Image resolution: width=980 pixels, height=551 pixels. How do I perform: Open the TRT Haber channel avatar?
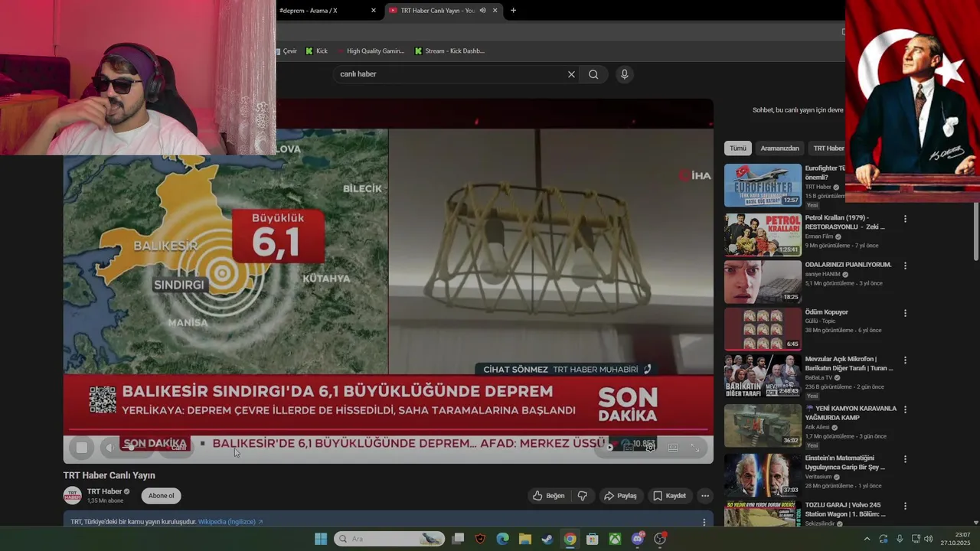point(72,495)
